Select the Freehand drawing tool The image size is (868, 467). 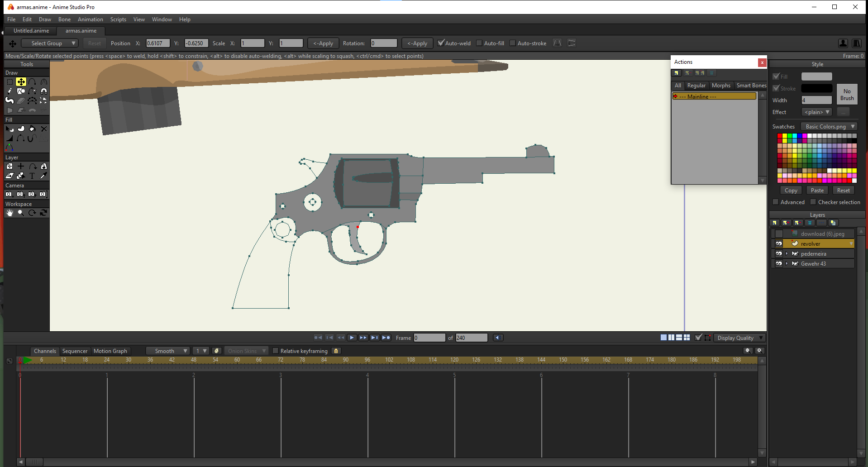10,91
